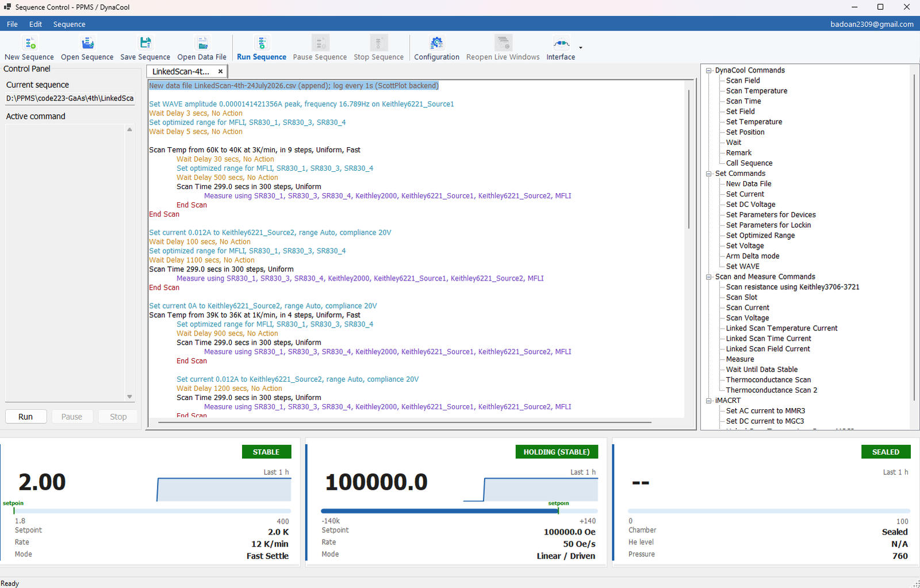Click the Interface toolbar icon
The height and width of the screenshot is (588, 920).
click(561, 43)
